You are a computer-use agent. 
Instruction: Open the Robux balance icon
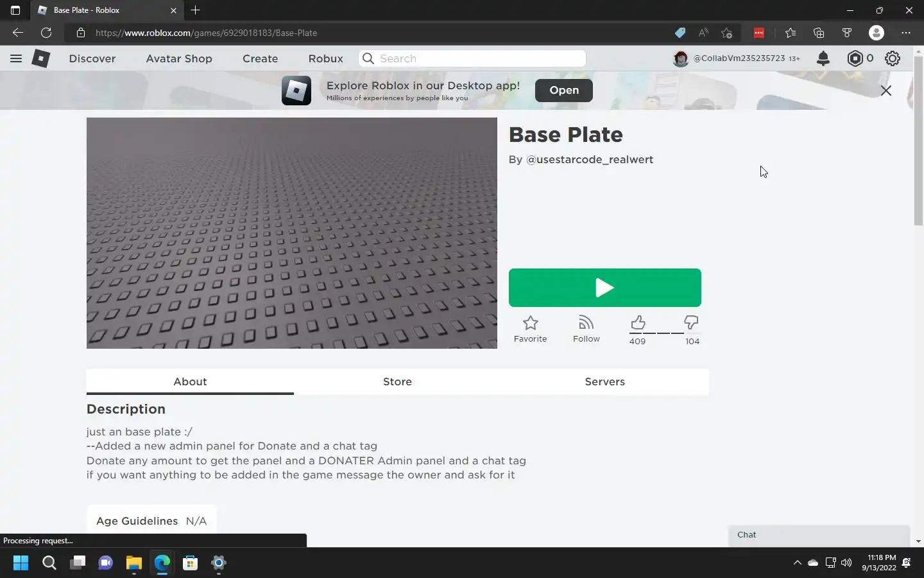855,58
